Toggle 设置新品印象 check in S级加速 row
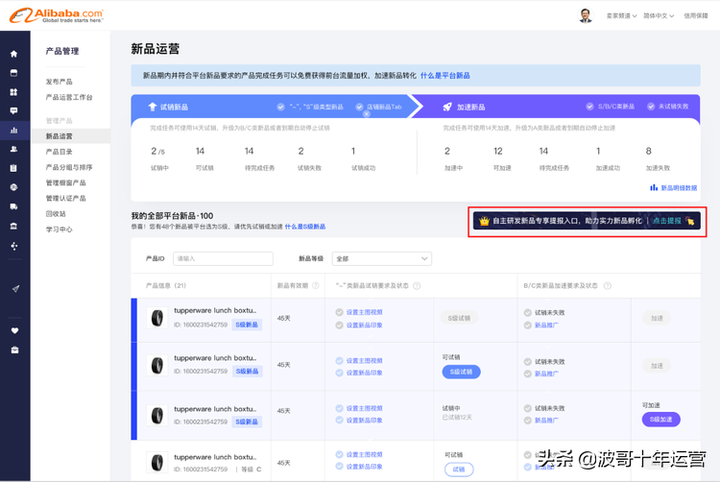Screen dimensions: 720x482 click(339, 420)
